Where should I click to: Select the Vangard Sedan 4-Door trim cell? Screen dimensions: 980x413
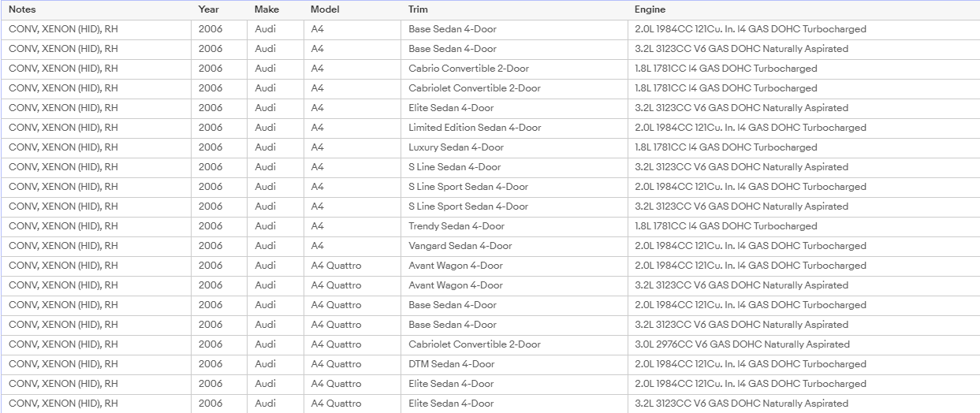click(x=514, y=246)
